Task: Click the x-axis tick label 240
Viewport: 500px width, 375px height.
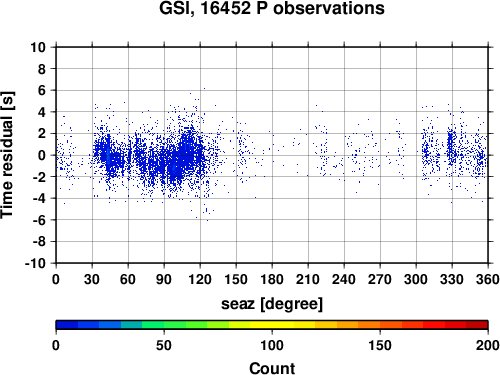Action: click(x=344, y=279)
